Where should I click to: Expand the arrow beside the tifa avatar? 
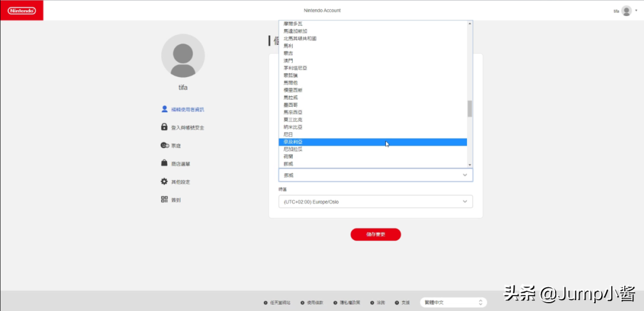636,10
